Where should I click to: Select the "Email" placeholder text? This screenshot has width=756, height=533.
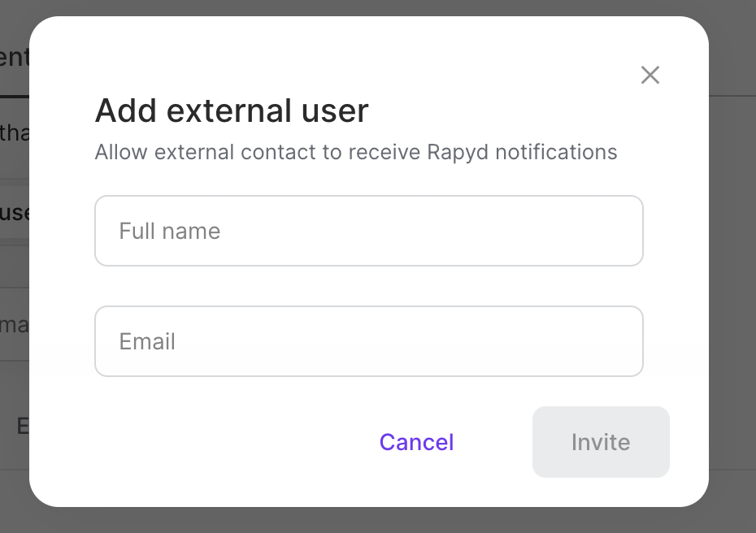147,341
